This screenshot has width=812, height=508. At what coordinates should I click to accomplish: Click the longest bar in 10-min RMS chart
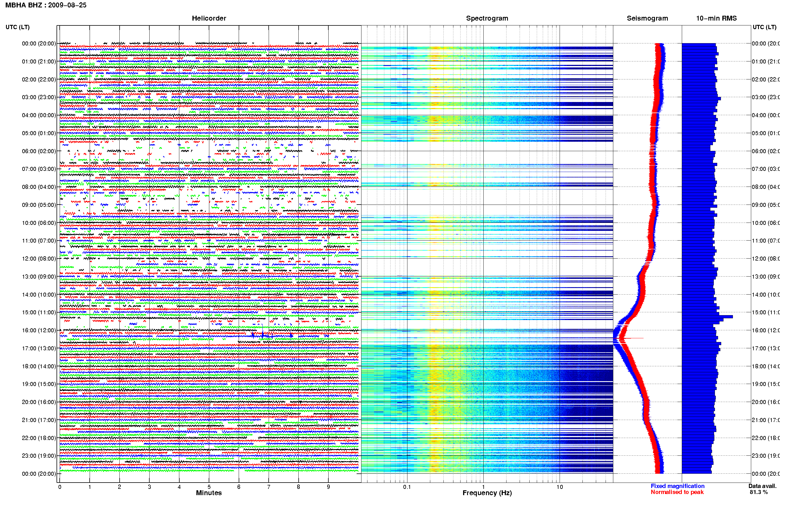(x=707, y=317)
